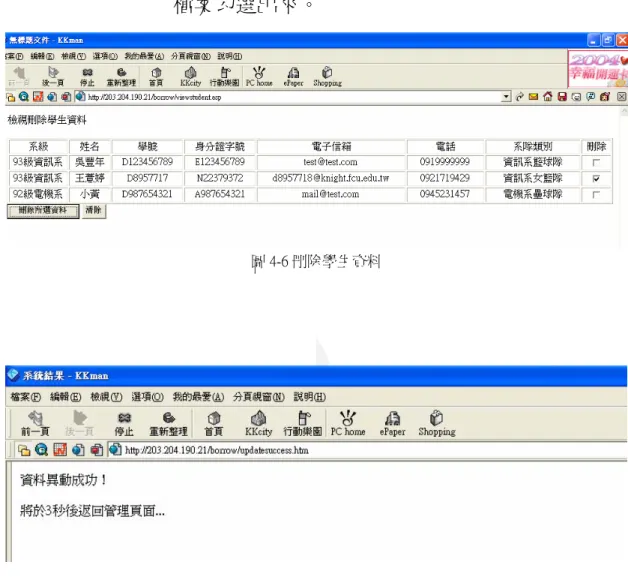Tick delete checkbox for 小黃 row
The width and height of the screenshot is (628, 577).
pyautogui.click(x=596, y=194)
